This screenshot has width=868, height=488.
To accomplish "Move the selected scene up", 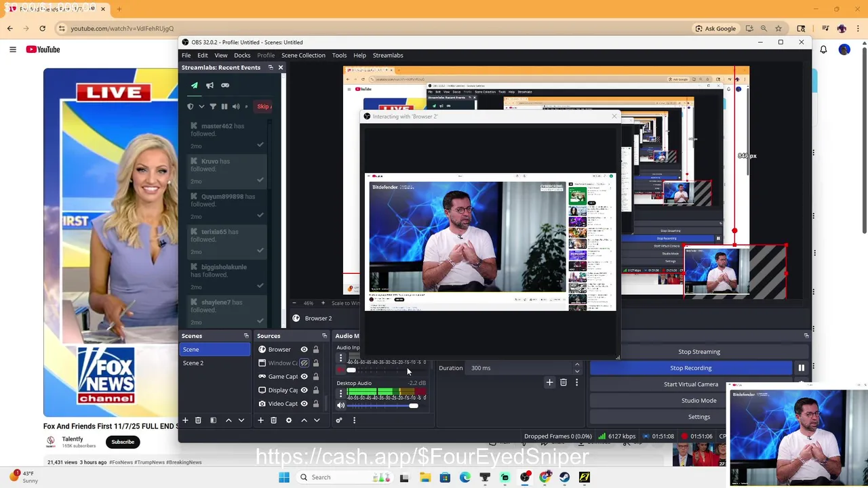I will coord(229,420).
